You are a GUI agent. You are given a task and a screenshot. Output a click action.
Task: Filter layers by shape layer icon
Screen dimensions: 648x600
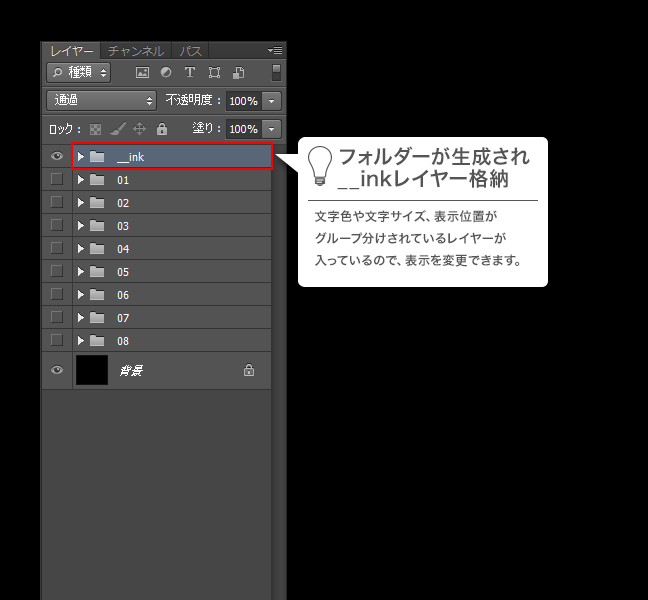click(x=214, y=73)
